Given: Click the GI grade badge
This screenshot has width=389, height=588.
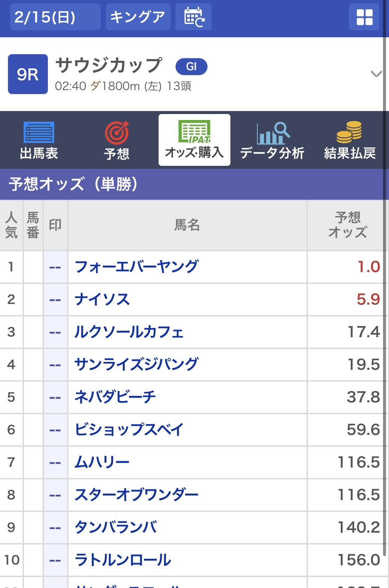Looking at the screenshot, I should pyautogui.click(x=191, y=67).
